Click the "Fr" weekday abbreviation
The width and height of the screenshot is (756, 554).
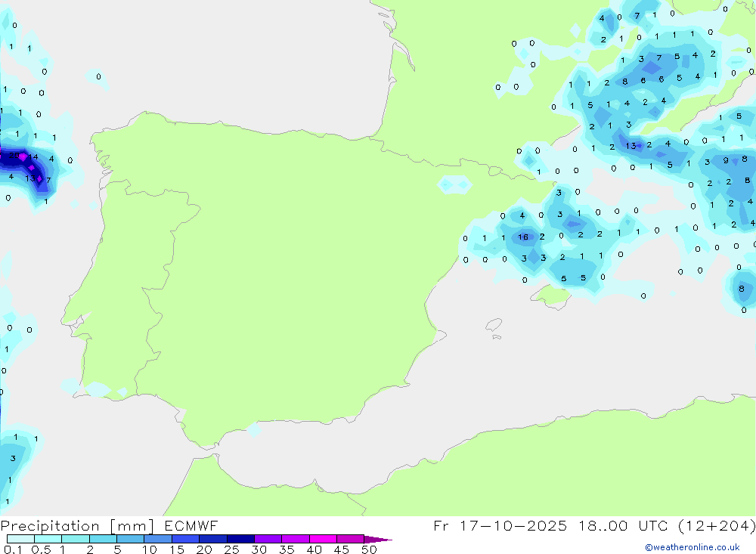pos(442,525)
